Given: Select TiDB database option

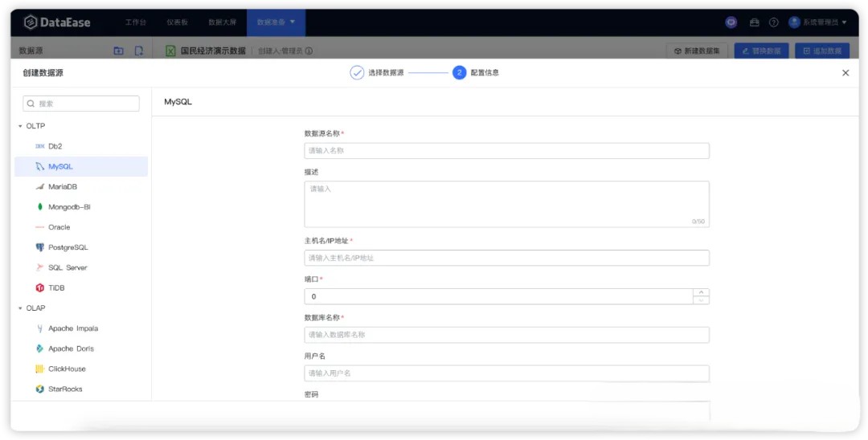Looking at the screenshot, I should (55, 287).
